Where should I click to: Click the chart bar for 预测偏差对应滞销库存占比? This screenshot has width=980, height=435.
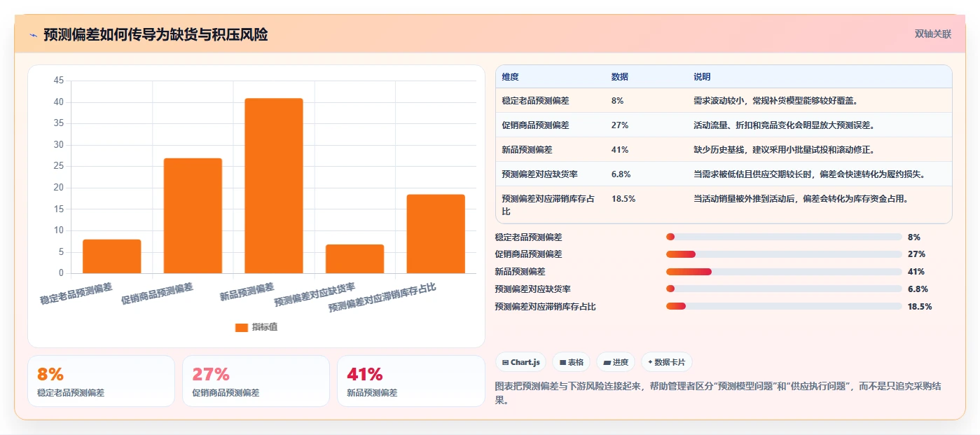[x=436, y=234]
